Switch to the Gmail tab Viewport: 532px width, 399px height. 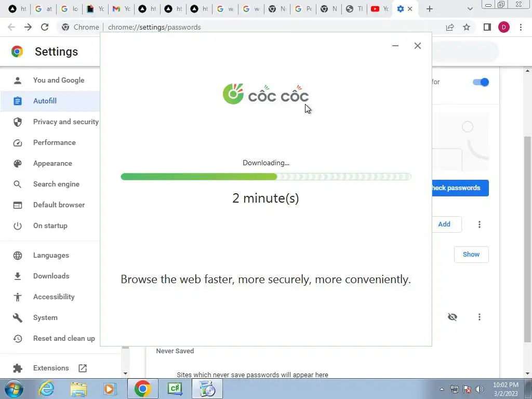point(122,9)
